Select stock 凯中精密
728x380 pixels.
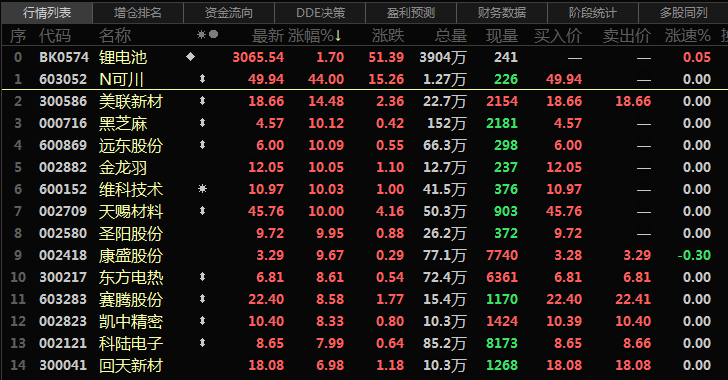click(x=131, y=321)
